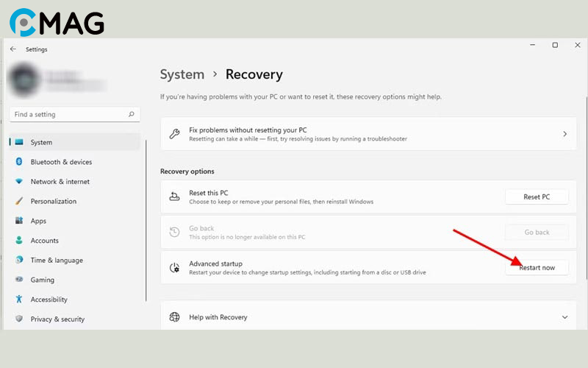Click the back arrow in Settings
Screen dimensions: 588x368
pos(12,49)
